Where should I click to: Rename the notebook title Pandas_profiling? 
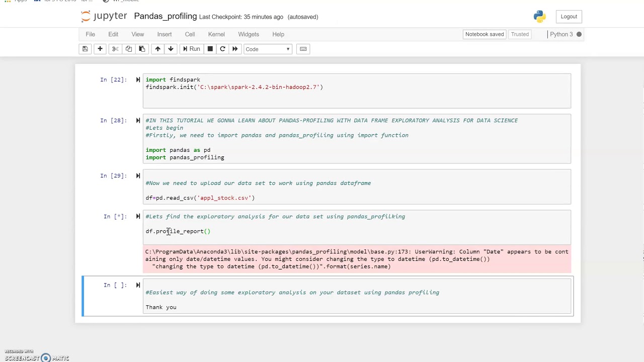click(165, 16)
